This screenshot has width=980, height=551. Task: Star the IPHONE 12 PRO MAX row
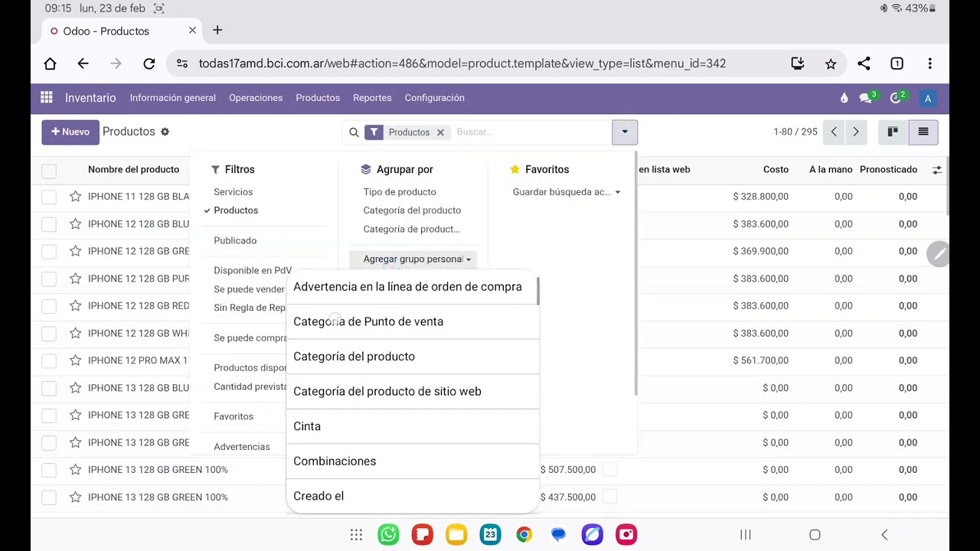[x=75, y=360]
